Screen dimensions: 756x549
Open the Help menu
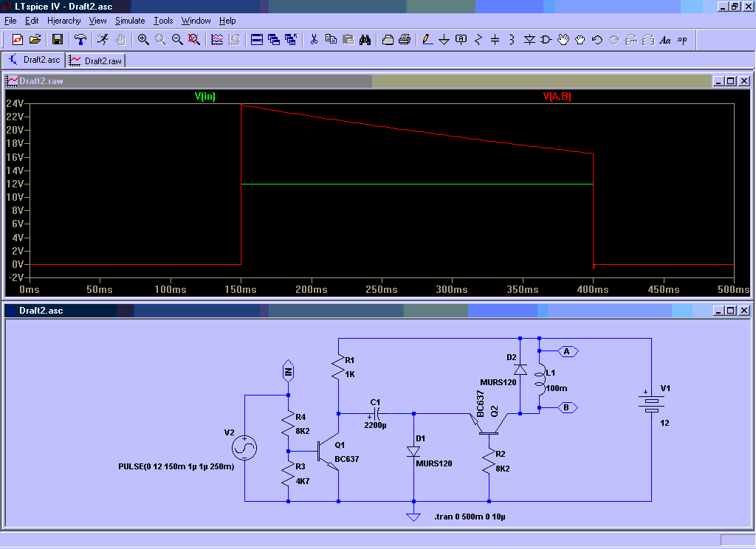(x=227, y=21)
